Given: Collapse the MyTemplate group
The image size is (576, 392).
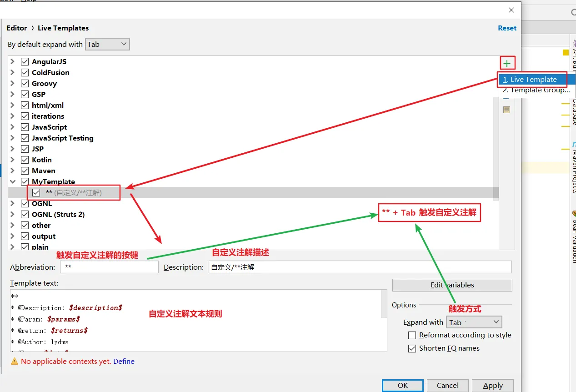Looking at the screenshot, I should [x=13, y=181].
